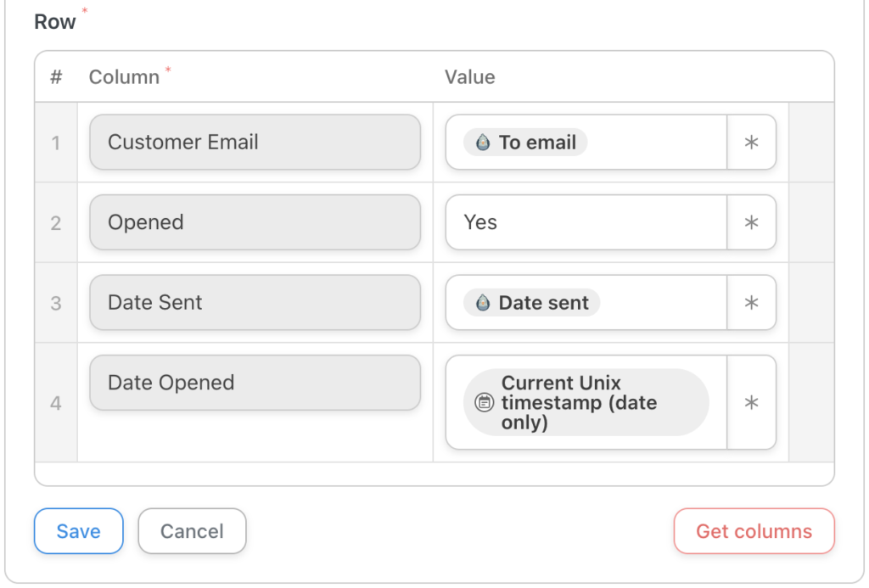
Task: Click the Get columns button
Action: [x=754, y=531]
